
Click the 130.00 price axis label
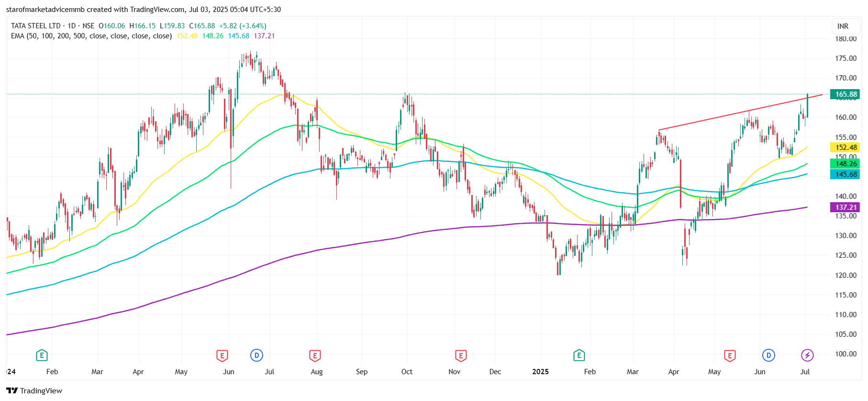point(846,236)
